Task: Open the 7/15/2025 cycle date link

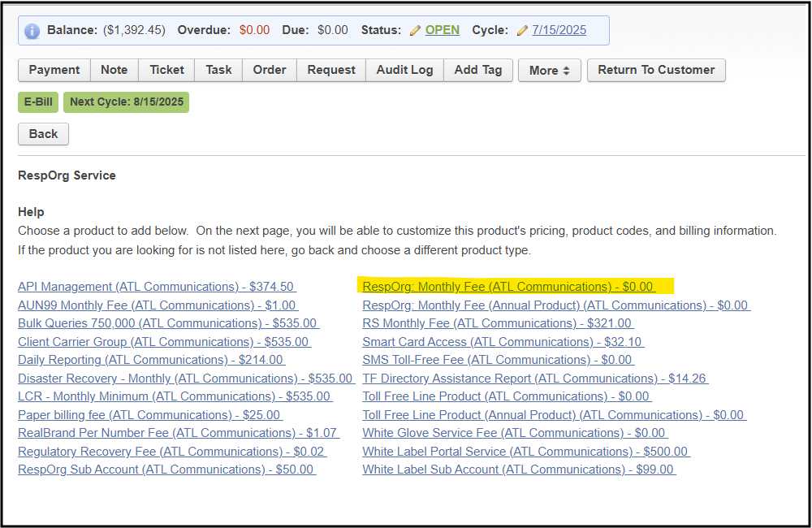Action: (x=559, y=30)
